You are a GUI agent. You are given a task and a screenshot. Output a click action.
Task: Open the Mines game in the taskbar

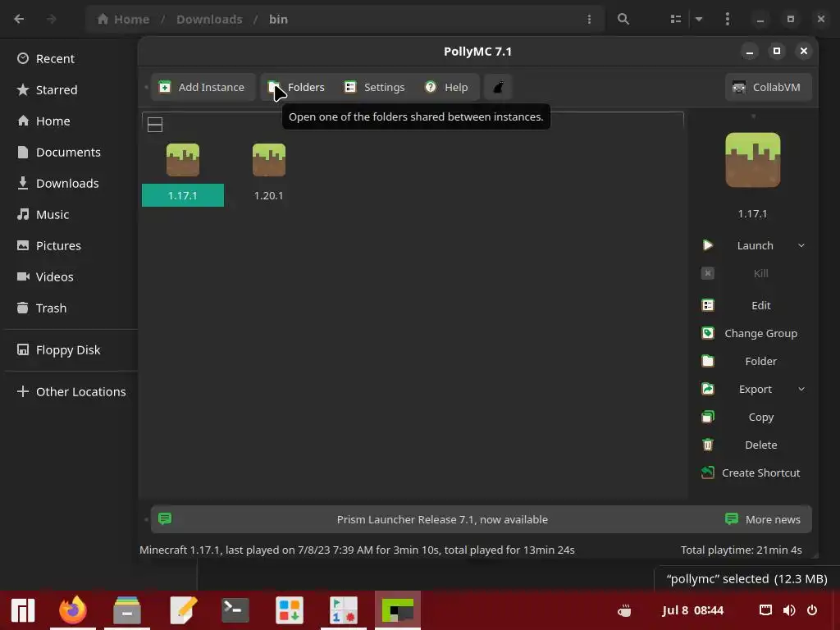click(344, 610)
